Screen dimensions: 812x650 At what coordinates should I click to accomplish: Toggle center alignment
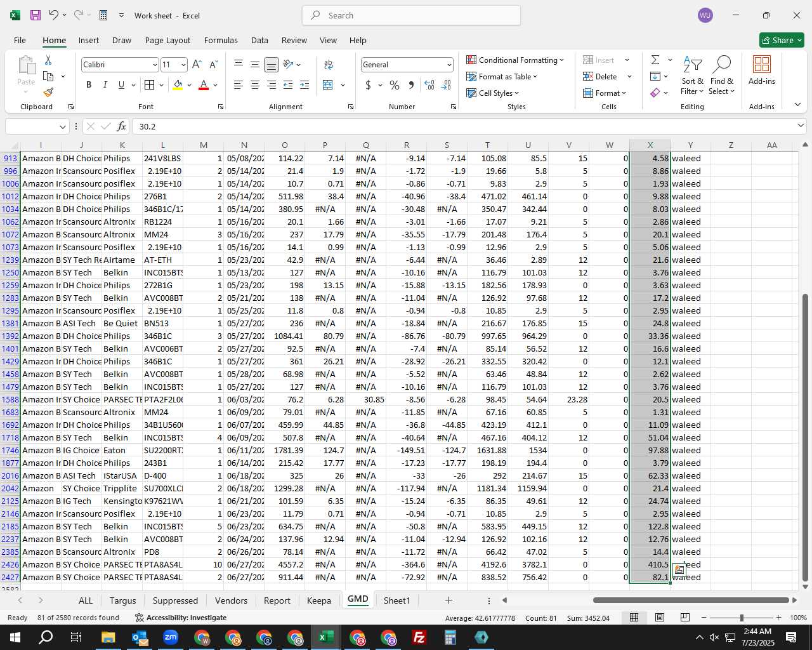pyautogui.click(x=254, y=85)
